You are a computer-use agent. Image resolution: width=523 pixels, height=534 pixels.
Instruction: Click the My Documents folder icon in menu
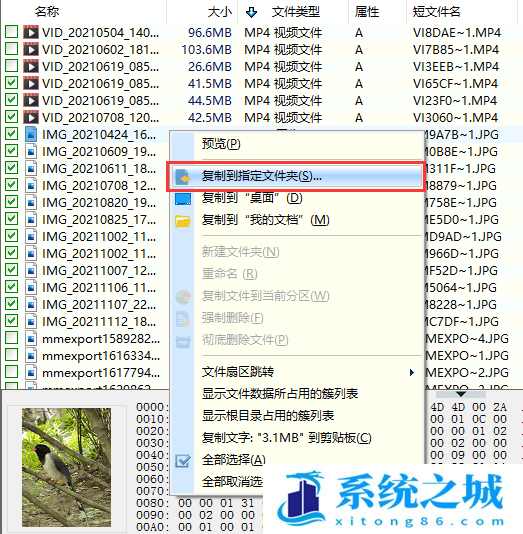click(x=183, y=221)
